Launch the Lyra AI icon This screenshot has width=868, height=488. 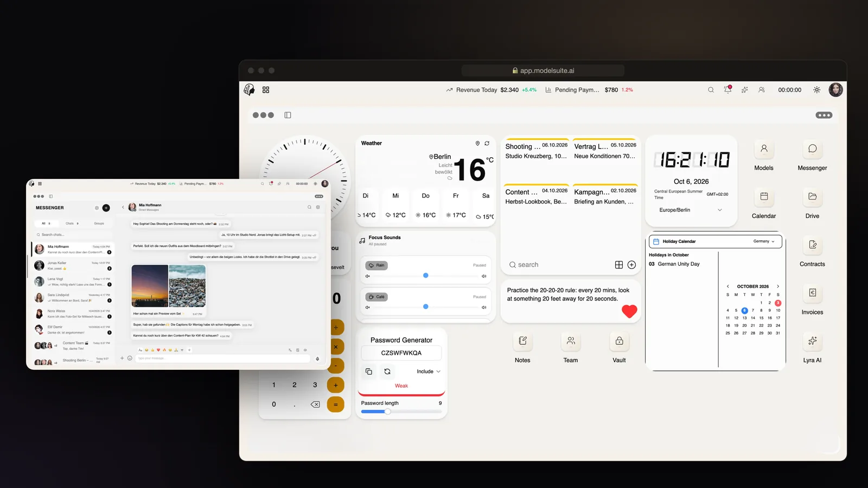click(x=812, y=341)
